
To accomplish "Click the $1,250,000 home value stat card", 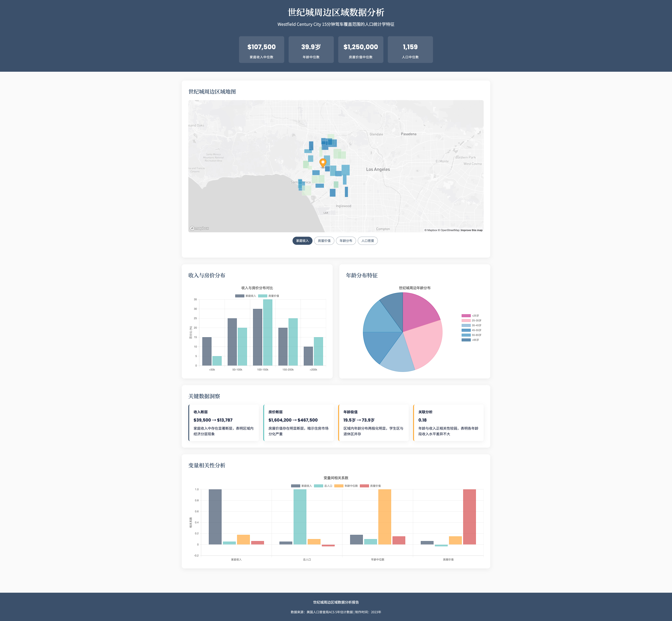I will (x=361, y=49).
